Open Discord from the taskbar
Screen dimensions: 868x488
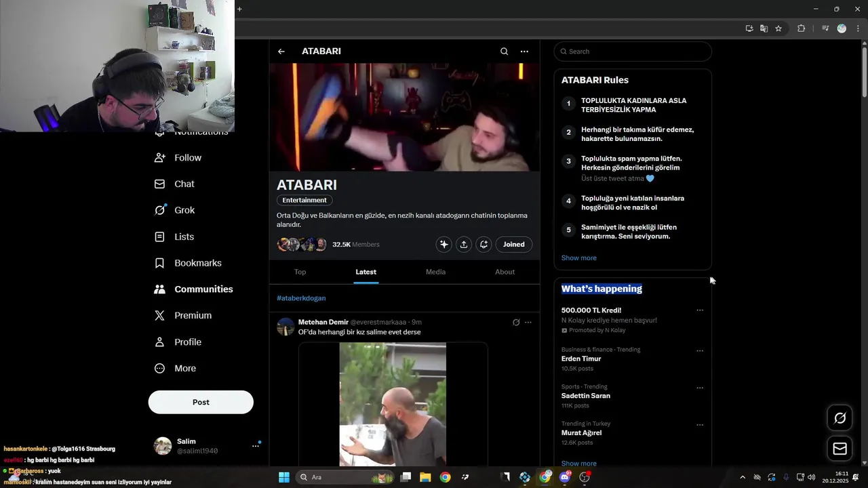tap(565, 477)
